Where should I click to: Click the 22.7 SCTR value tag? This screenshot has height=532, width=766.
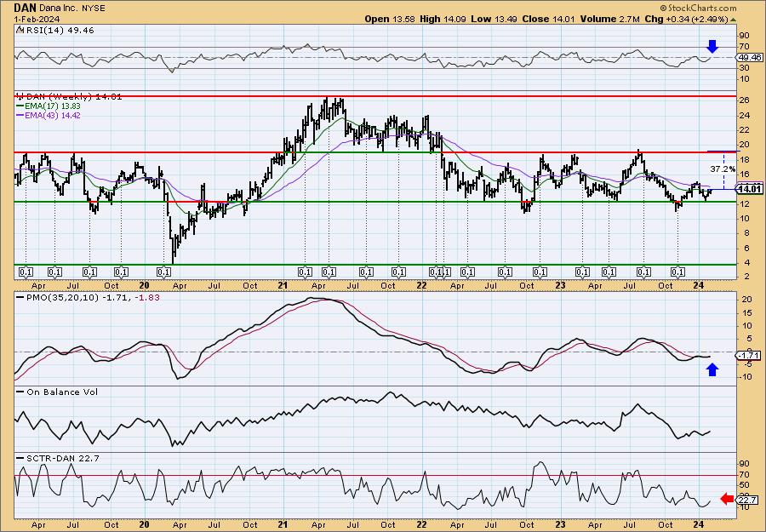749,500
